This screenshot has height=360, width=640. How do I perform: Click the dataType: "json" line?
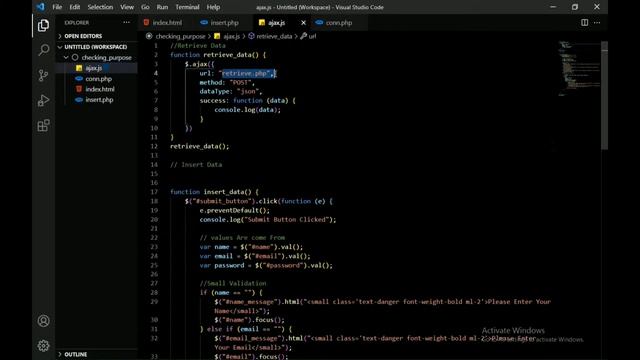[231, 91]
